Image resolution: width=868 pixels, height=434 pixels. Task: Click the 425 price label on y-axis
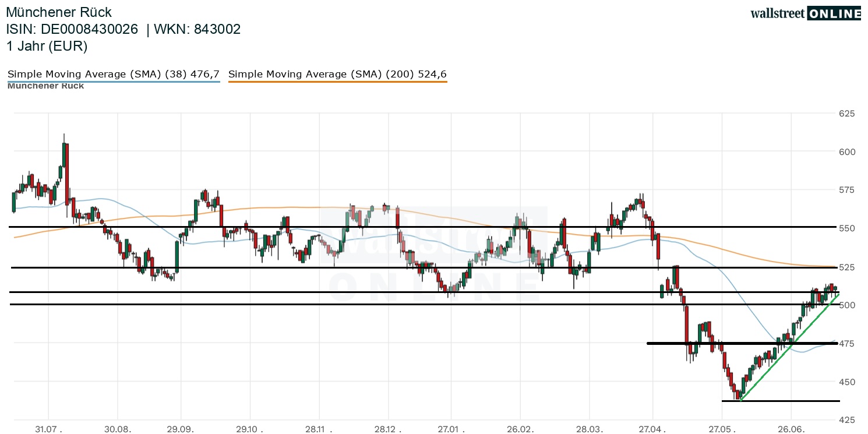point(847,420)
